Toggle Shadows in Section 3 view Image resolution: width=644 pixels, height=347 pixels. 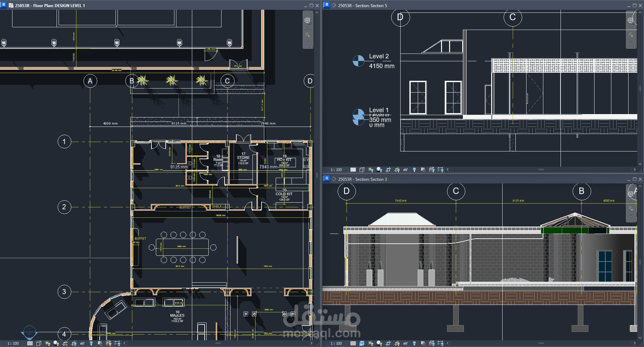(379, 343)
